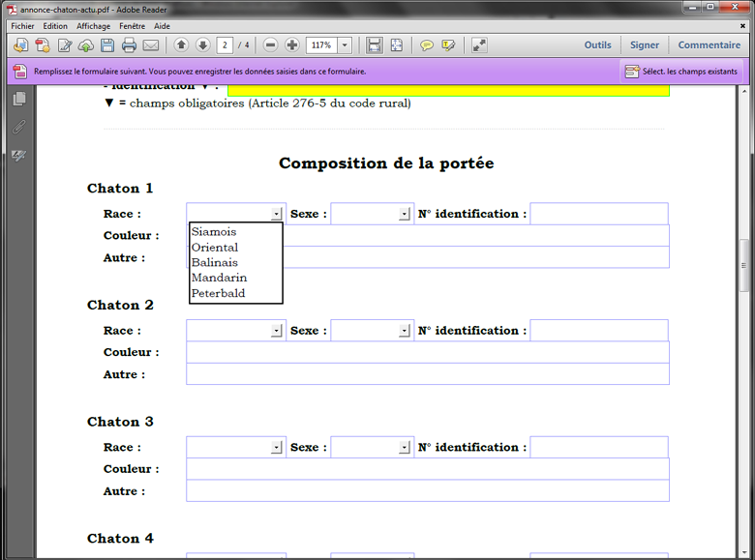
Task: Close the document with the menu bar X
Action: tap(742, 26)
